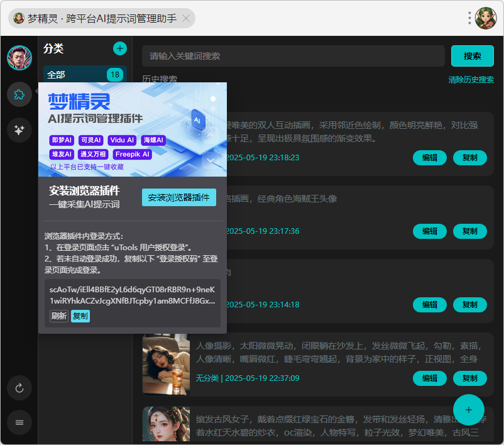Screen dimensions: 504x445
Task: Click the Freepik AI platform tag in banner
Action: [x=132, y=155]
